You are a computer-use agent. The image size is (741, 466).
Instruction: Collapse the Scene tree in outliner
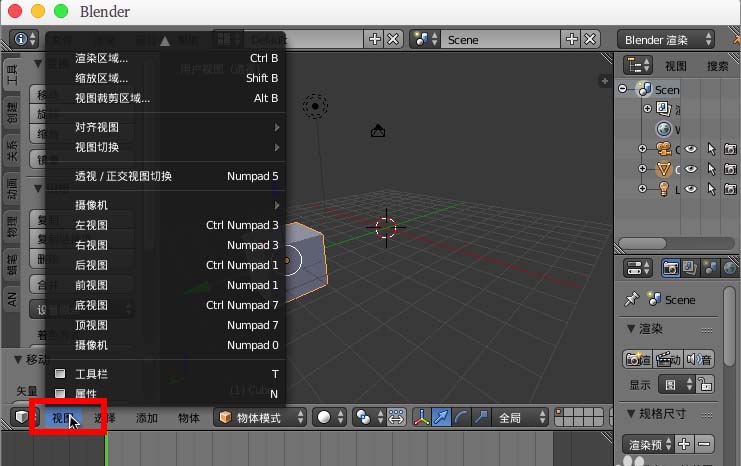point(623,89)
